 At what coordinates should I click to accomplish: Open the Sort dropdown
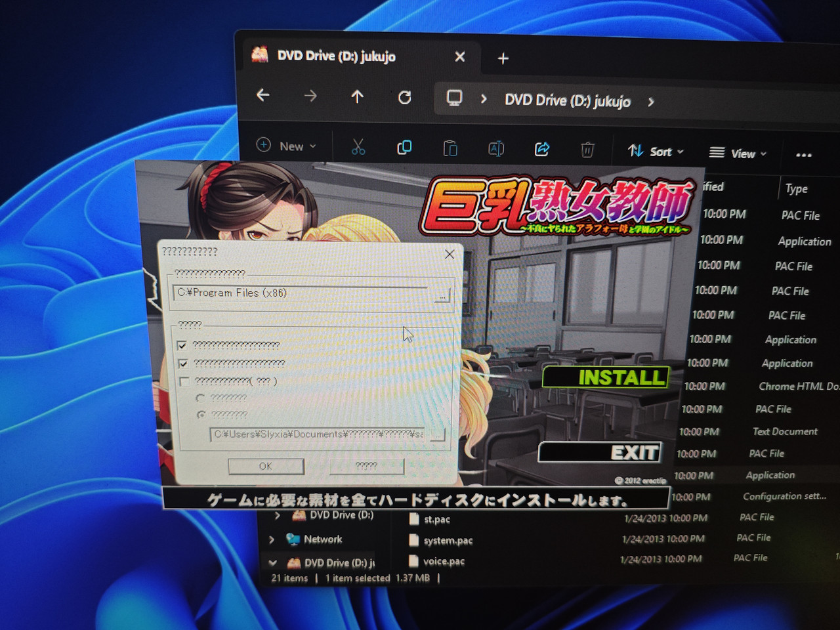(x=656, y=152)
